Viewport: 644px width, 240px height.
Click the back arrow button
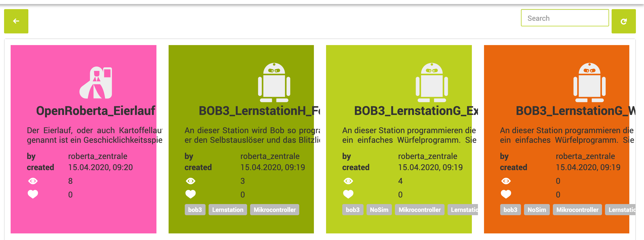pos(16,21)
